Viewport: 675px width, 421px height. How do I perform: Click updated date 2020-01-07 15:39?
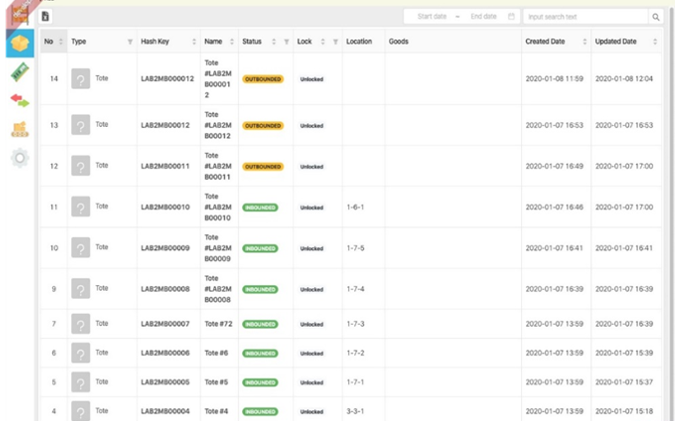624,353
